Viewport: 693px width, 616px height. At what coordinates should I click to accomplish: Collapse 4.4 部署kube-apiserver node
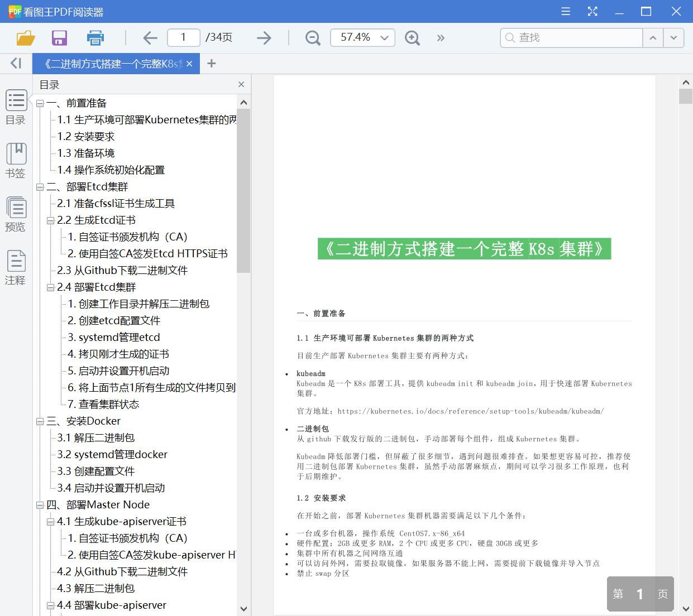pyautogui.click(x=51, y=605)
